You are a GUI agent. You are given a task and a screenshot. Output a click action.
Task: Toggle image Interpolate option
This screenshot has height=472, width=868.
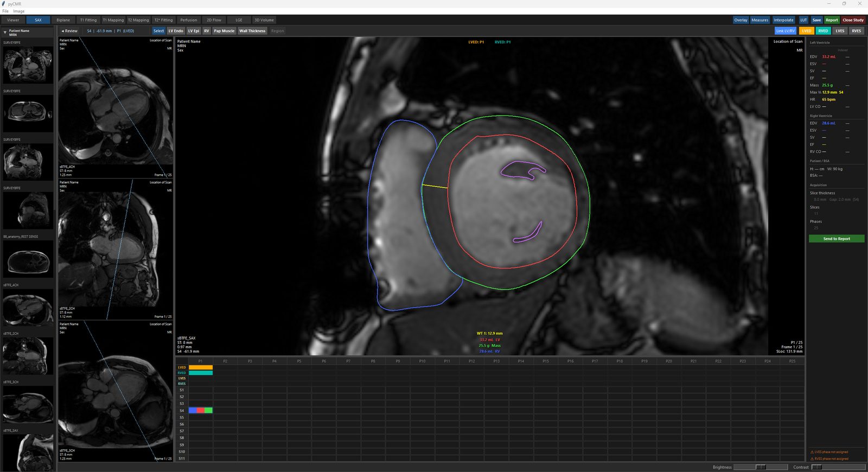[x=783, y=20]
